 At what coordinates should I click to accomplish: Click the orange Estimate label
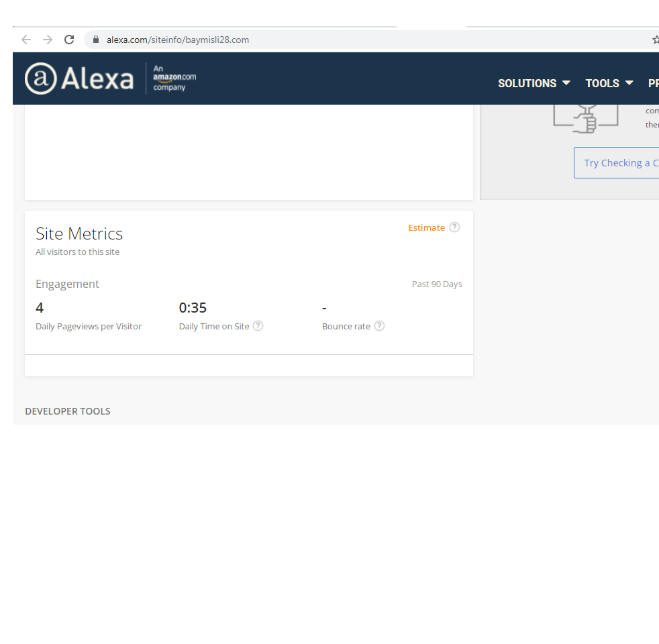[426, 227]
